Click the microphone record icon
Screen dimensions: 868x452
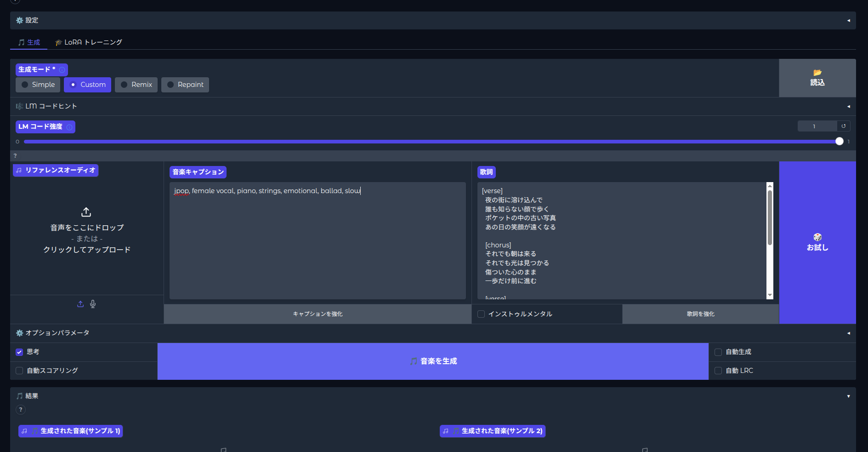tap(93, 304)
